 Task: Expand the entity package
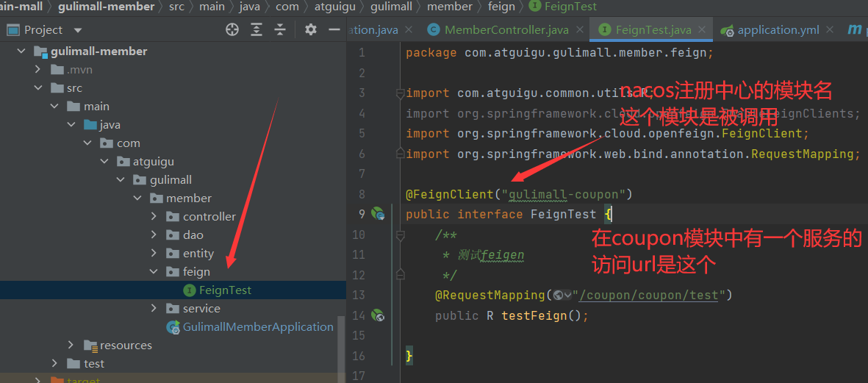(154, 253)
